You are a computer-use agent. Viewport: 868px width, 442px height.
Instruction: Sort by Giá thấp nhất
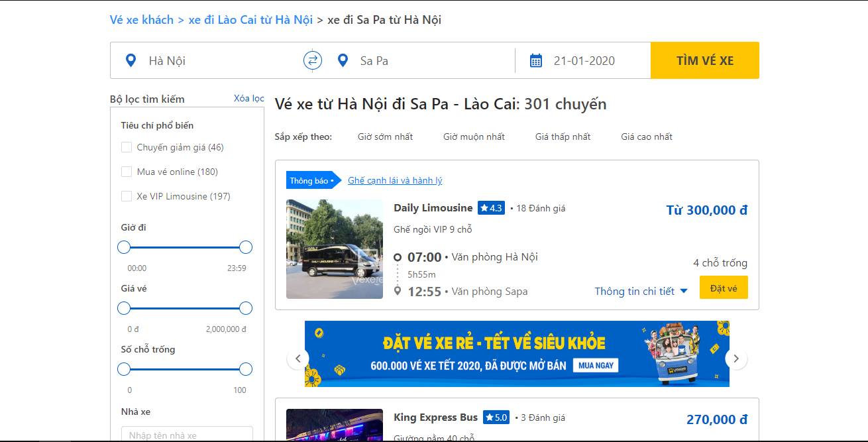[563, 137]
